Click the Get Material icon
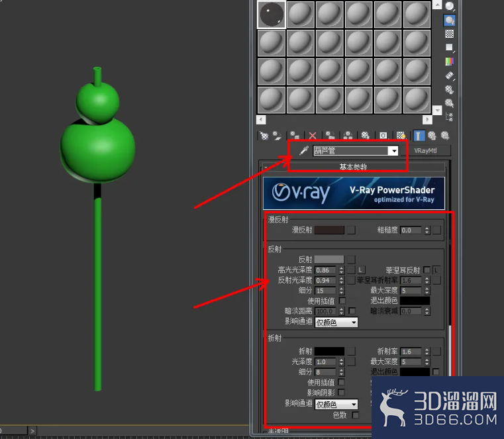 (264, 136)
